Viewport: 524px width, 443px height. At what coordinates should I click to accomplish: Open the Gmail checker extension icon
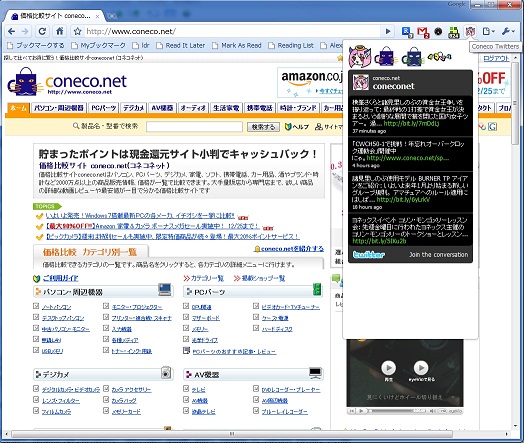[423, 32]
